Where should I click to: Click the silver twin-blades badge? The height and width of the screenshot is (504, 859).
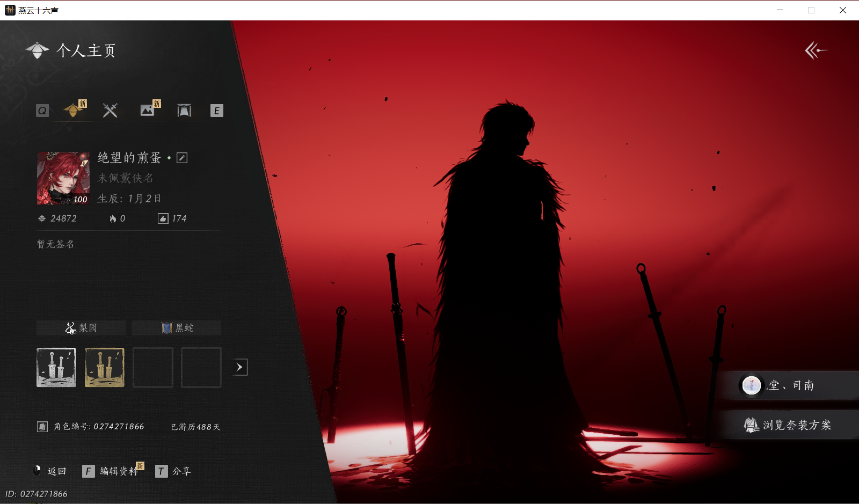tap(56, 368)
